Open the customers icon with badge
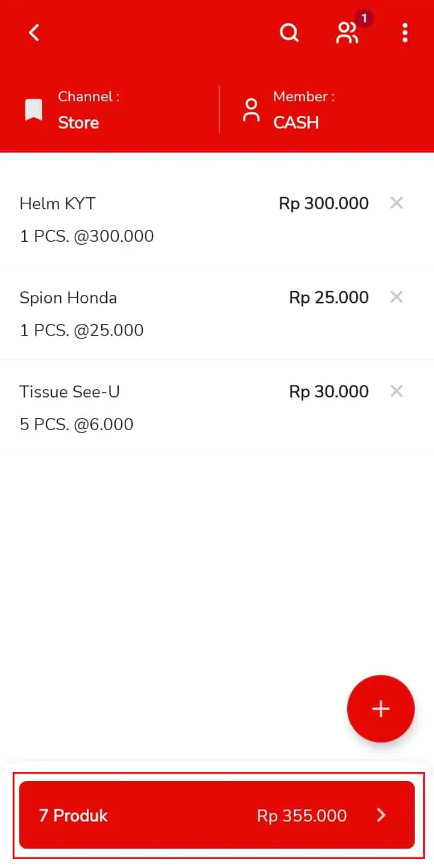This screenshot has width=434, height=868. tap(348, 33)
